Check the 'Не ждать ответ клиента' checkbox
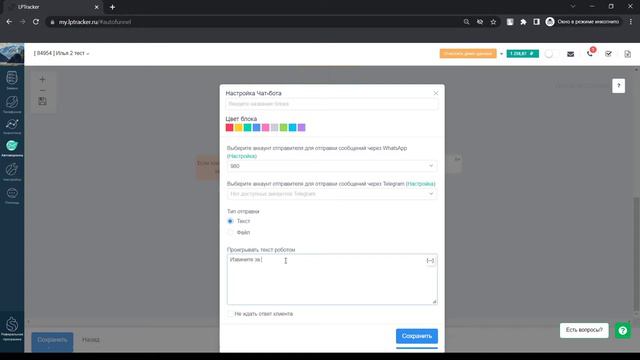640x360 pixels. (230, 313)
